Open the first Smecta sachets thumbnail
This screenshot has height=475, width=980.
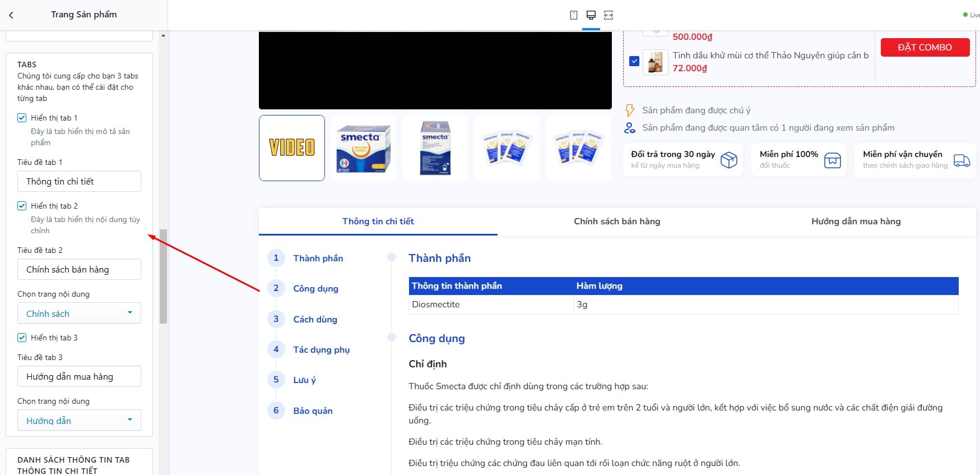[x=507, y=148]
